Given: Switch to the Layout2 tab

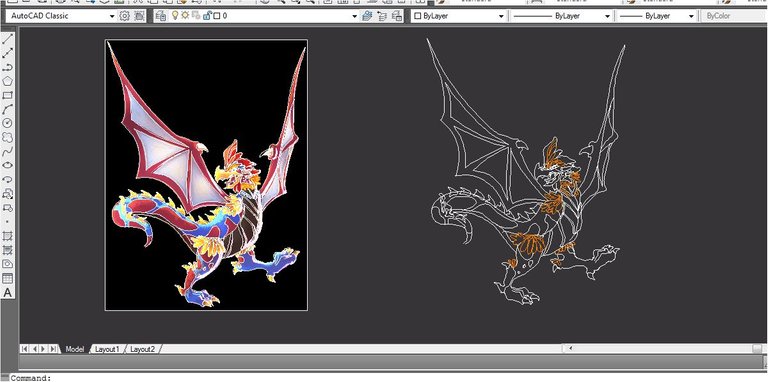Looking at the screenshot, I should pyautogui.click(x=142, y=349).
